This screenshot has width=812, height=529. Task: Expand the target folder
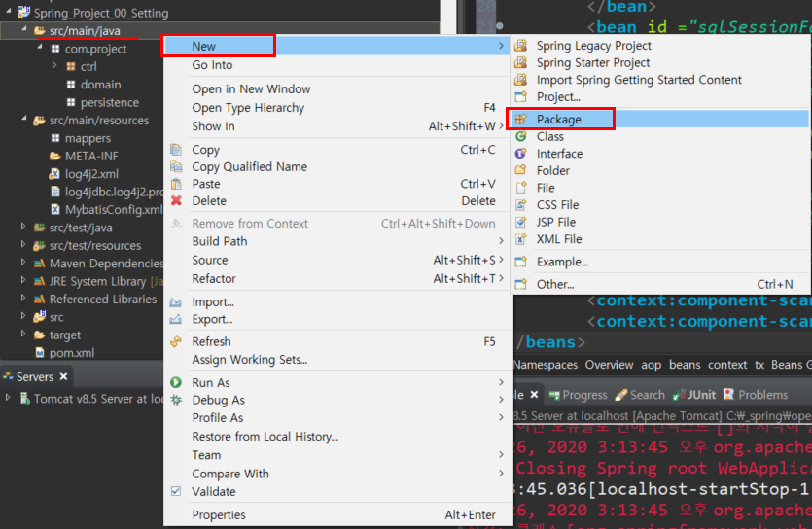click(x=23, y=334)
